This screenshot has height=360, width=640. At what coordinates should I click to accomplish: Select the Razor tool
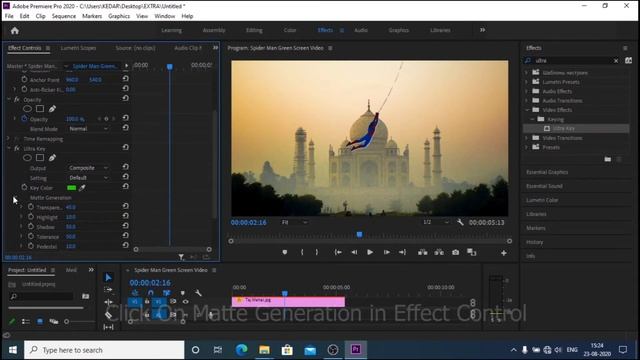point(108,315)
